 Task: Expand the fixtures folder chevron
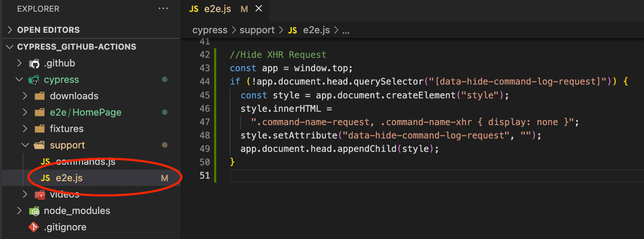pyautogui.click(x=25, y=129)
